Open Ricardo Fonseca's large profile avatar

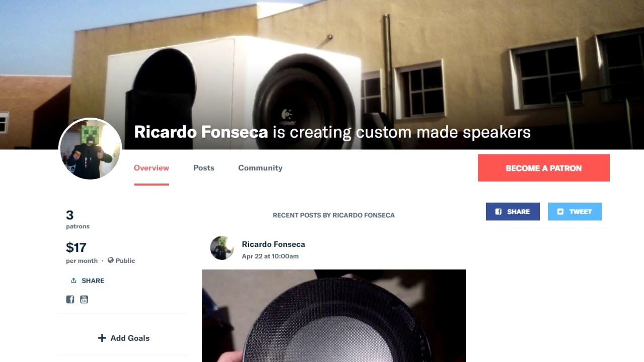click(x=91, y=149)
